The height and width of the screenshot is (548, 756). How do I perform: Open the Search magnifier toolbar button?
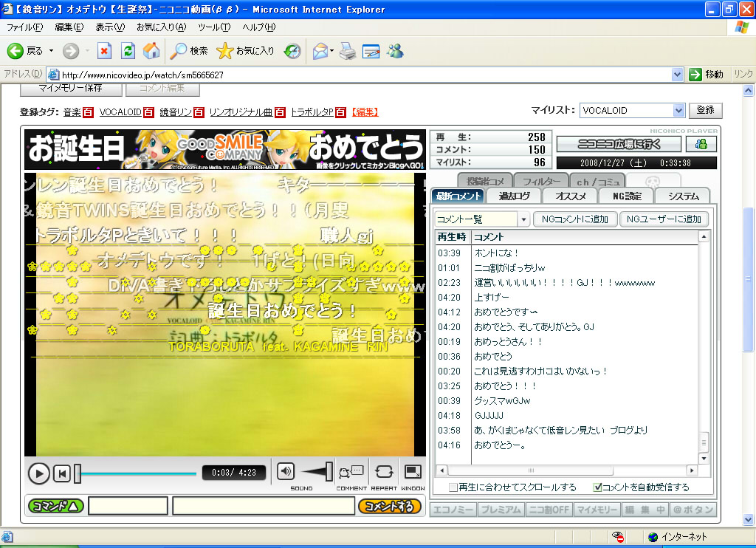[x=188, y=51]
